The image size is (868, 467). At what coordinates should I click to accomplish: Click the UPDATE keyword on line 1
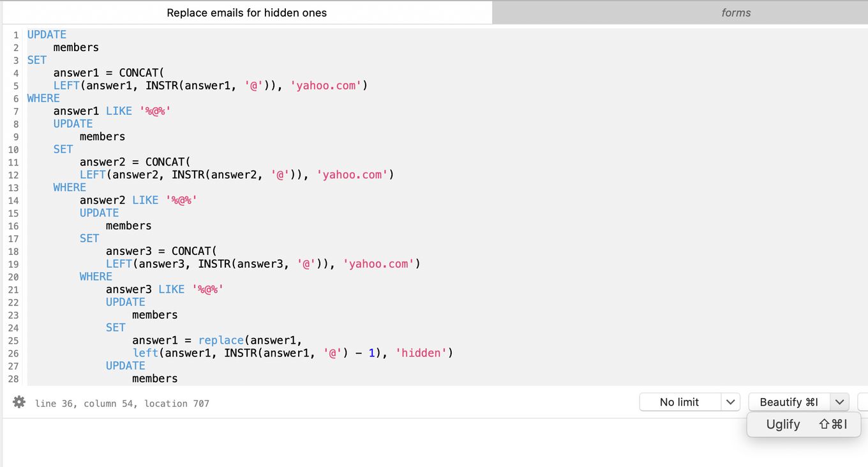coord(47,34)
